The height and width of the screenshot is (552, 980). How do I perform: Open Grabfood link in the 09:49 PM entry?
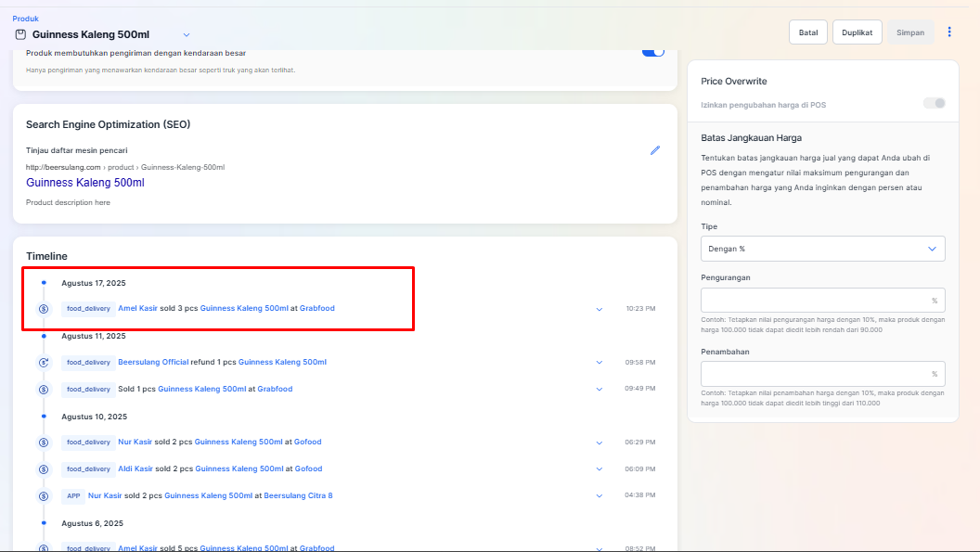[x=275, y=389]
